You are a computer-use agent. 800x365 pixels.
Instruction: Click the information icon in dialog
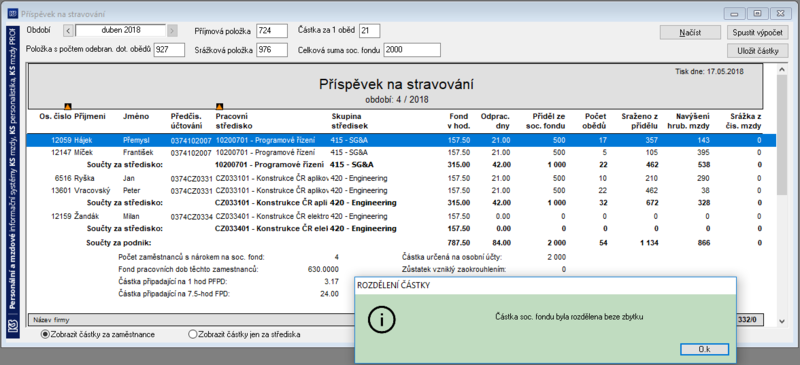coord(382,320)
